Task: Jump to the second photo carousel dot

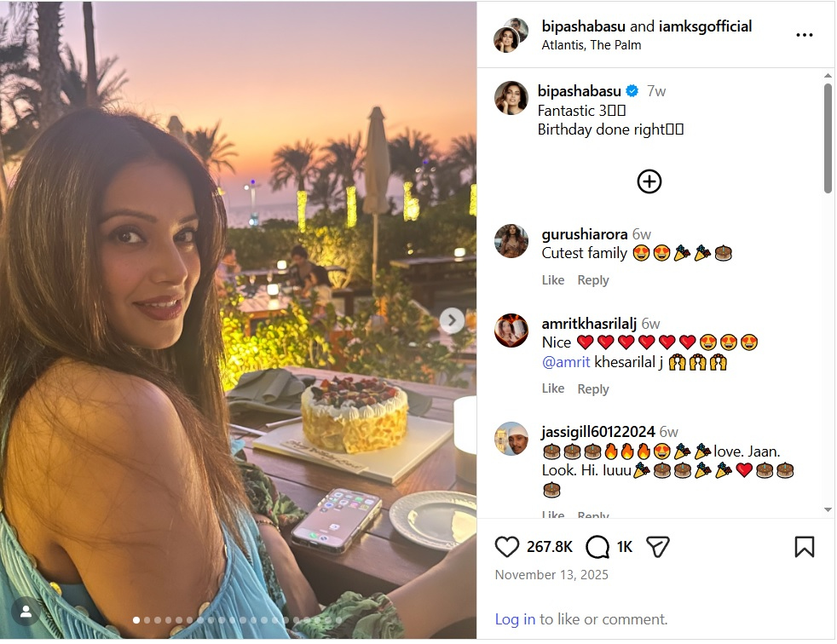Action: 147,620
